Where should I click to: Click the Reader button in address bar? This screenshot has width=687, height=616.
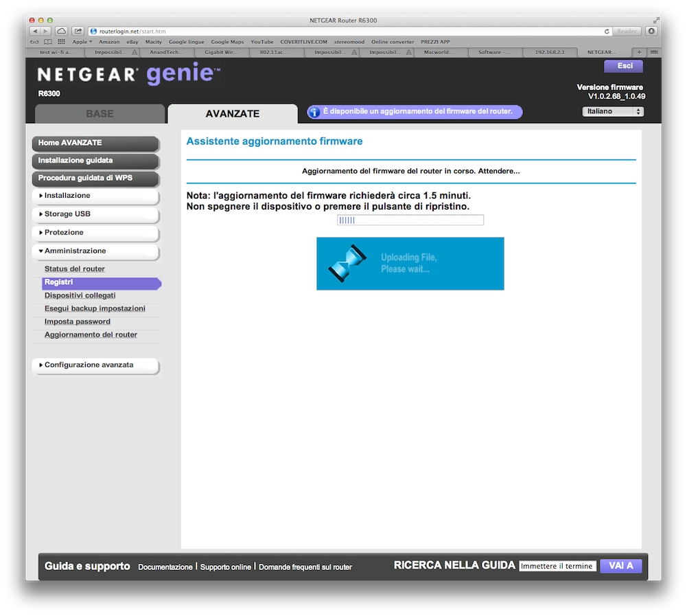pos(627,31)
